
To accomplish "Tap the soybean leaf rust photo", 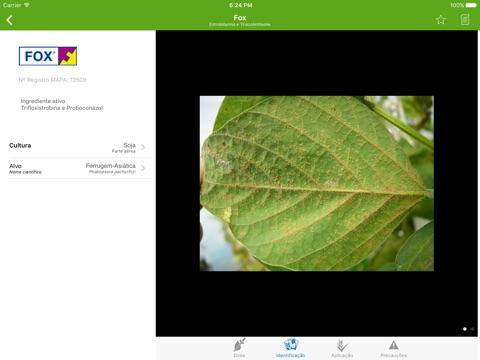I will (x=317, y=183).
